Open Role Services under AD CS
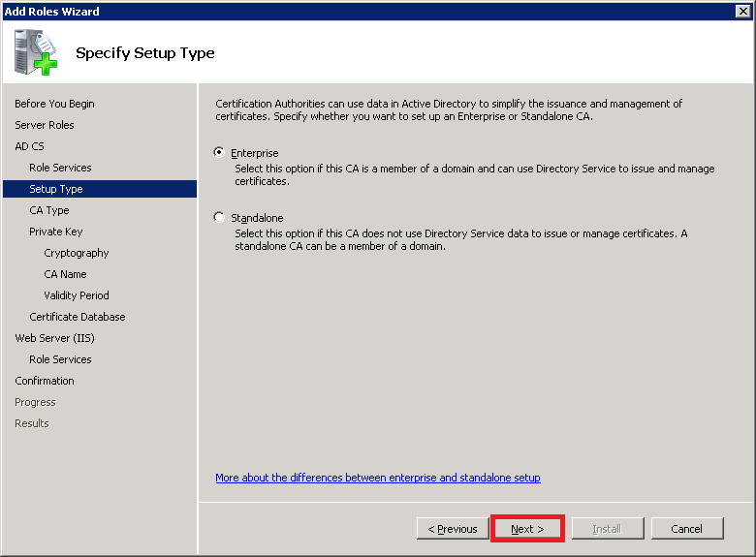 tap(60, 168)
